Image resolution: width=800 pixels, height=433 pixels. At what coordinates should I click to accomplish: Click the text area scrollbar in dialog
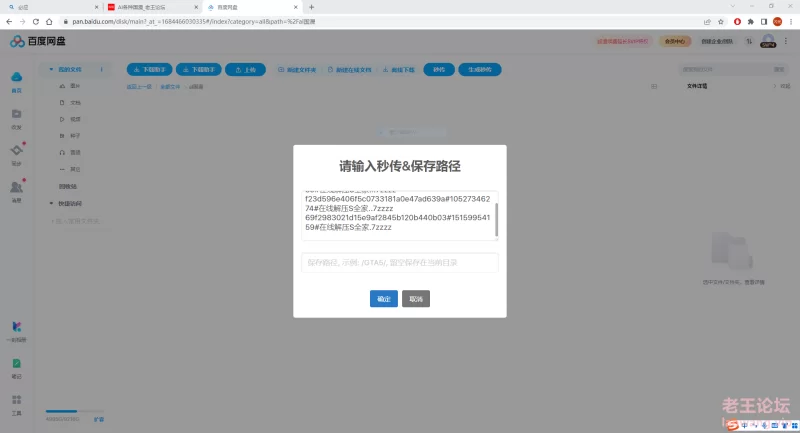click(496, 220)
